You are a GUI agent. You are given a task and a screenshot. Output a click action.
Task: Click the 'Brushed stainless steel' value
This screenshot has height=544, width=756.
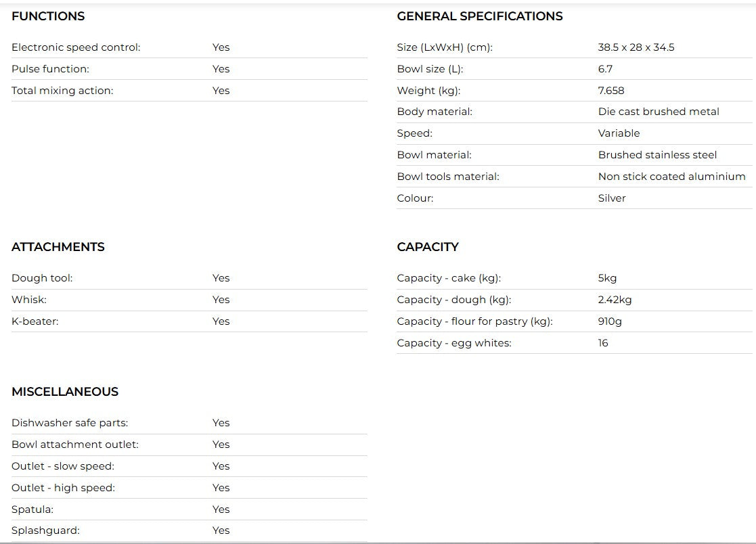click(657, 155)
